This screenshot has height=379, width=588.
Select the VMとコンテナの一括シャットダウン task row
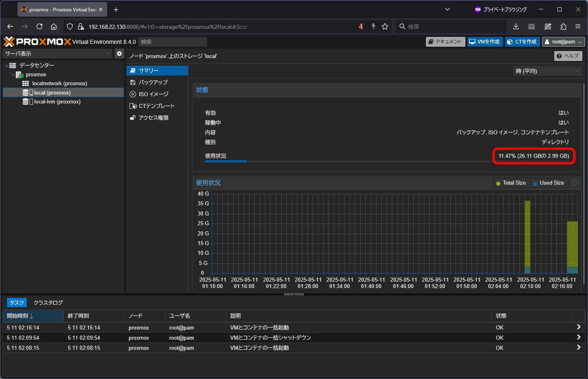(x=294, y=338)
